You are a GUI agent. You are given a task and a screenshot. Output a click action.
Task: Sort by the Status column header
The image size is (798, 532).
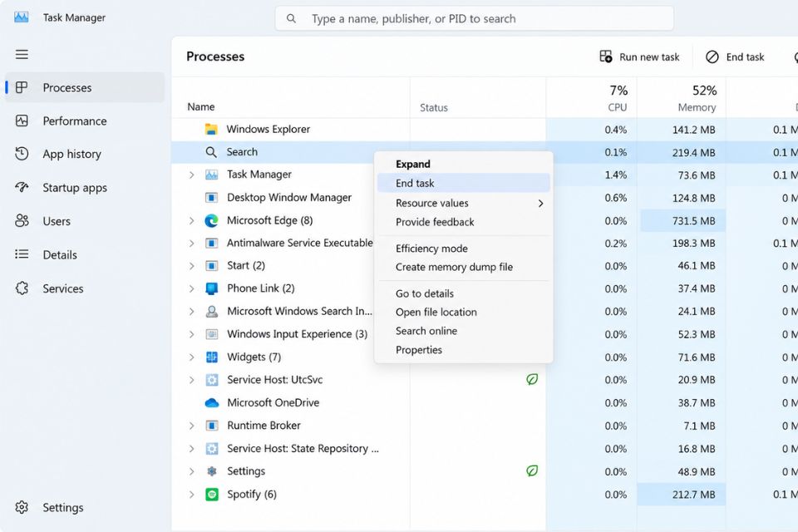434,107
